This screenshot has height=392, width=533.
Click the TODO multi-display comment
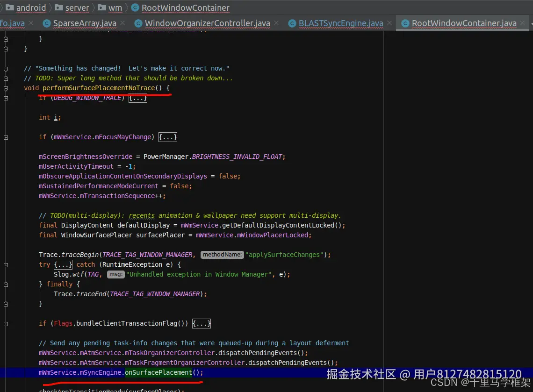[190, 216]
